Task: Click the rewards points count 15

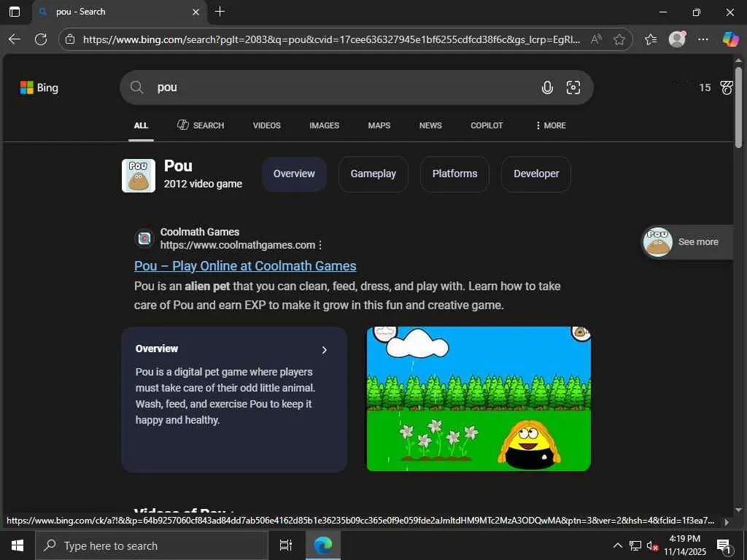Action: coord(705,87)
